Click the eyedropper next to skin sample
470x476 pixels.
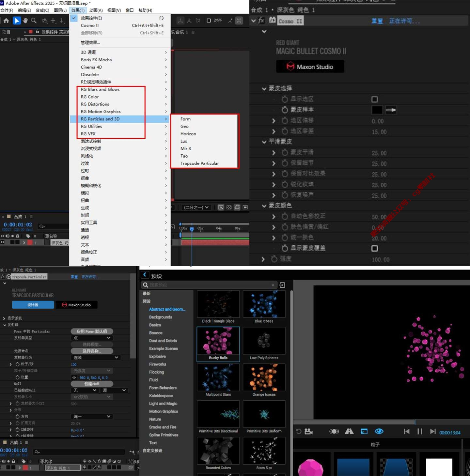391,110
